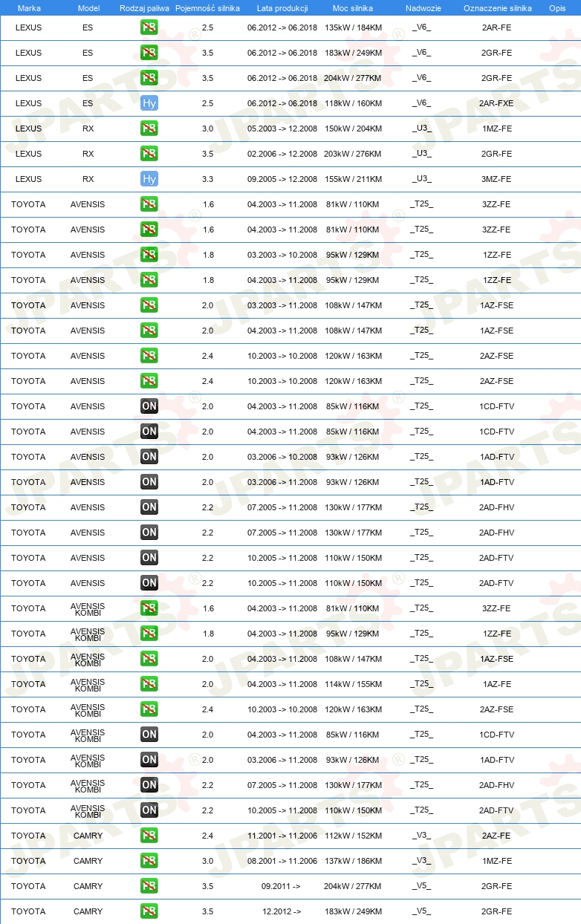Viewport: 581px width, 924px height.
Task: Click production dates 05.2003 -> 12.2008
Action: pyautogui.click(x=282, y=128)
